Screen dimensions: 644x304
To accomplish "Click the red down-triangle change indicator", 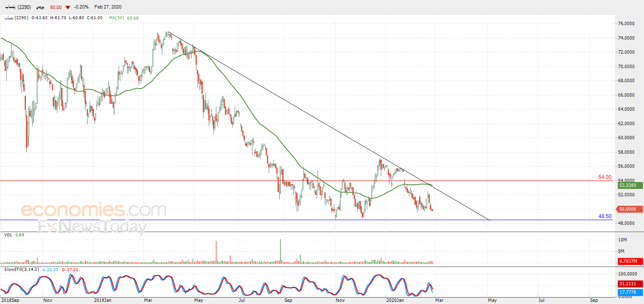I will tap(68, 7).
